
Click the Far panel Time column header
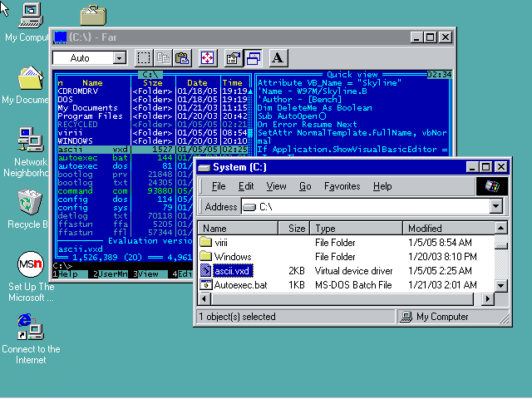232,83
